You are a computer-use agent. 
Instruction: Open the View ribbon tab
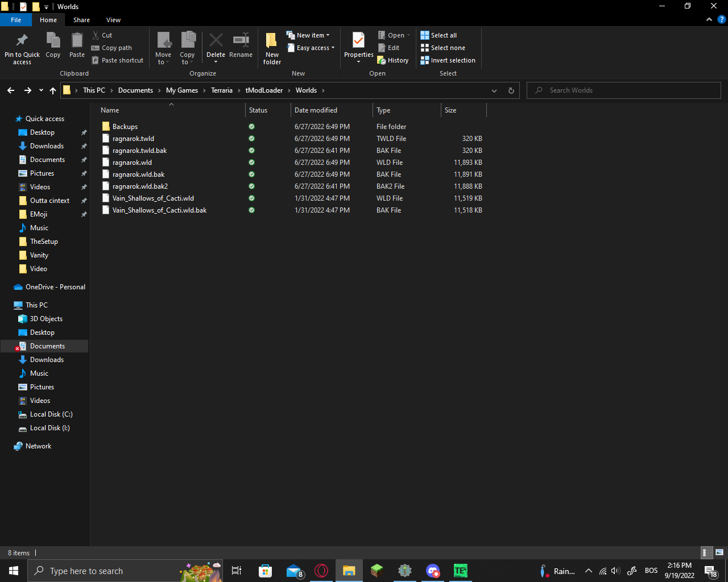tap(113, 20)
